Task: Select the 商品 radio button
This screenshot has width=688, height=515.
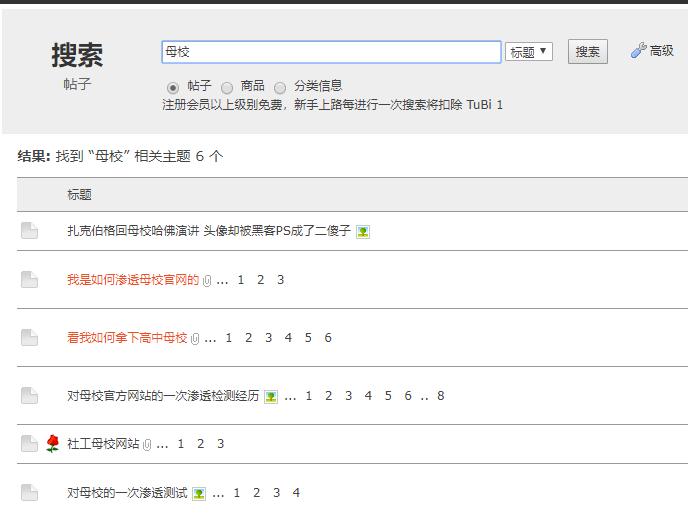Action: click(x=227, y=88)
